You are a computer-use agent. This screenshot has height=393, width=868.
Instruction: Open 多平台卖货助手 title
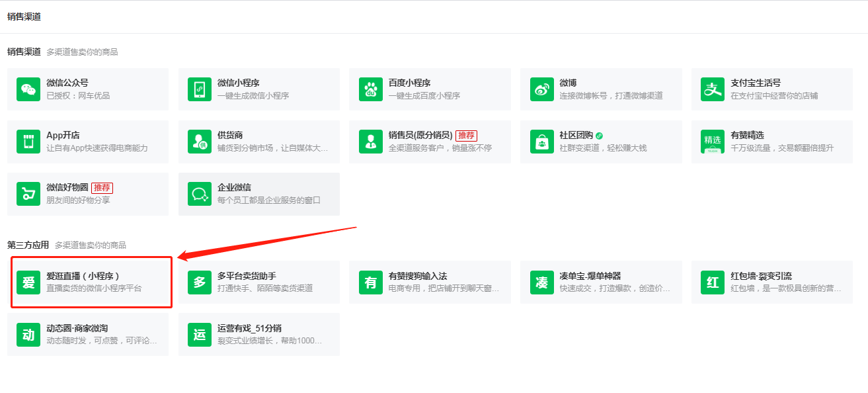[247, 277]
